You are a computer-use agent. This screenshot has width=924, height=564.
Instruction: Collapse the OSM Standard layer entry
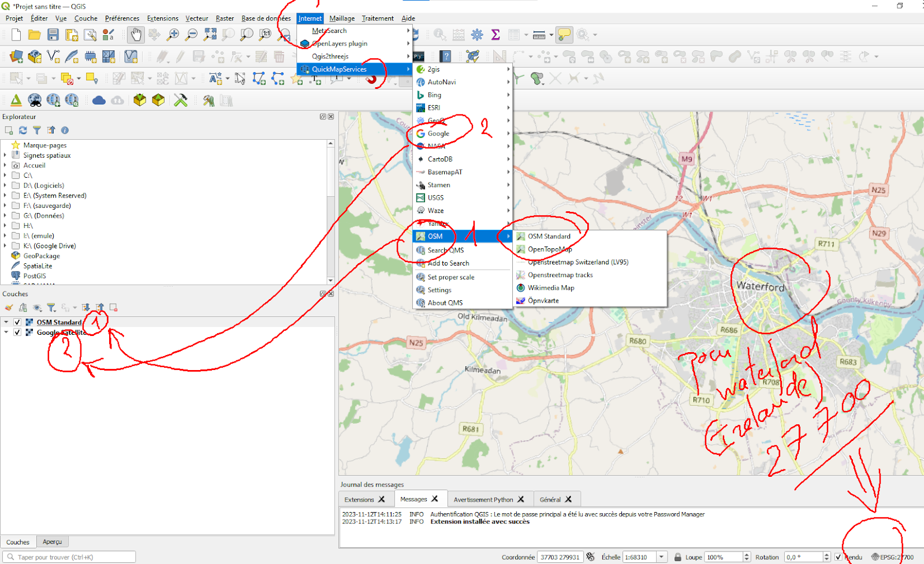pos(6,322)
